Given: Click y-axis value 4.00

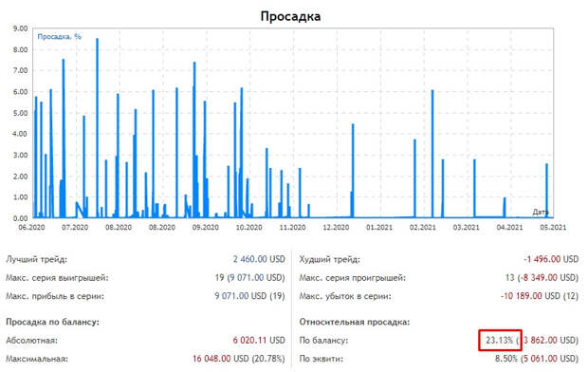Looking at the screenshot, I should [20, 134].
